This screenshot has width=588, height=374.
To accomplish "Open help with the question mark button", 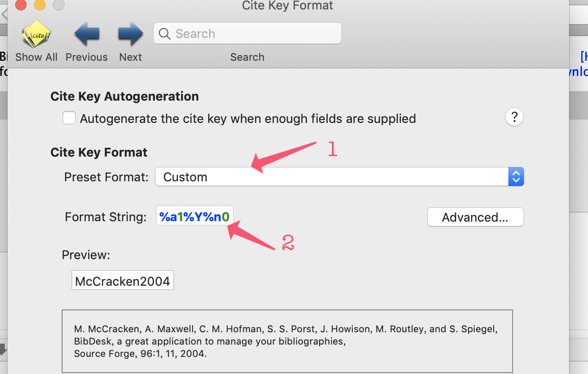I will [x=514, y=117].
